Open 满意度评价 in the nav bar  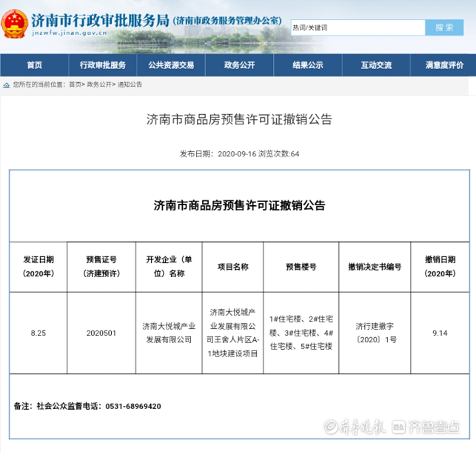click(444, 65)
